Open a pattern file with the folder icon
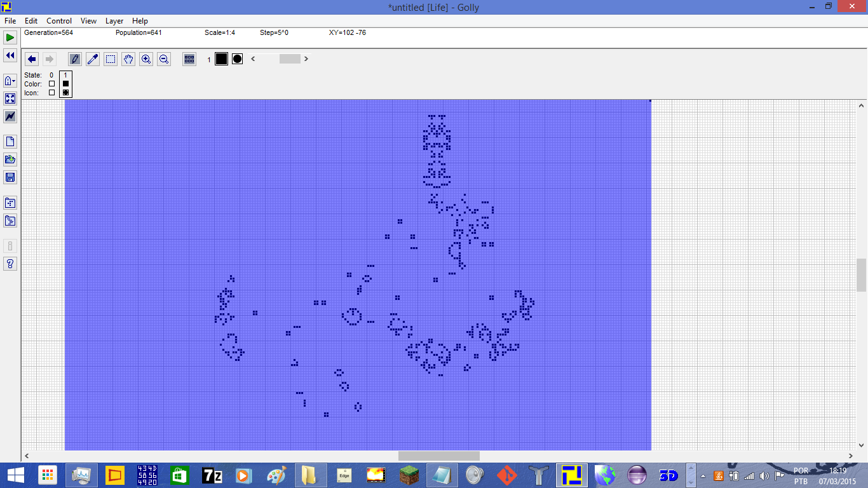This screenshot has height=488, width=868. coord(10,159)
